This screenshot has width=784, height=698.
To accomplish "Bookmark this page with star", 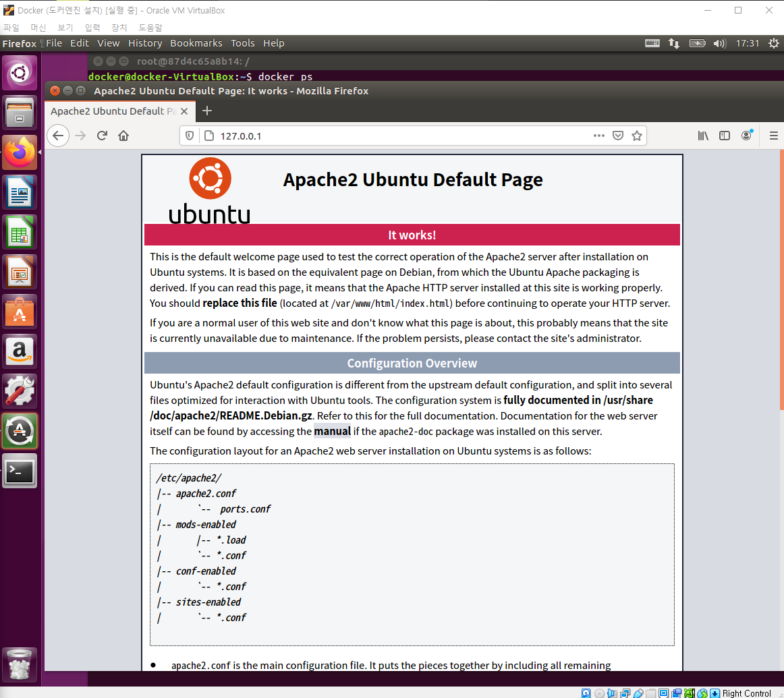I will coord(636,136).
